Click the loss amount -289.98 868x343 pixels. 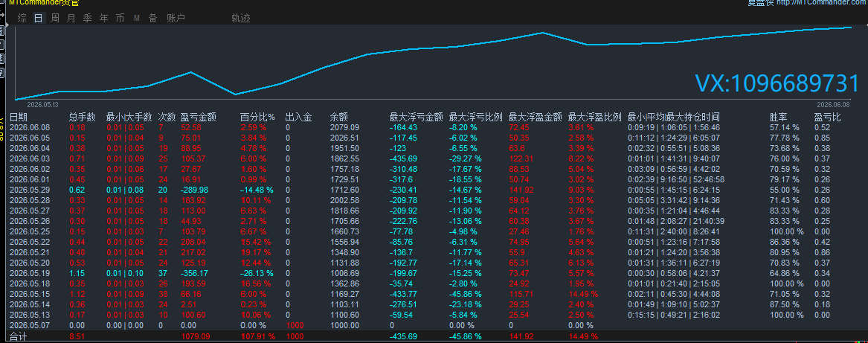(196, 190)
